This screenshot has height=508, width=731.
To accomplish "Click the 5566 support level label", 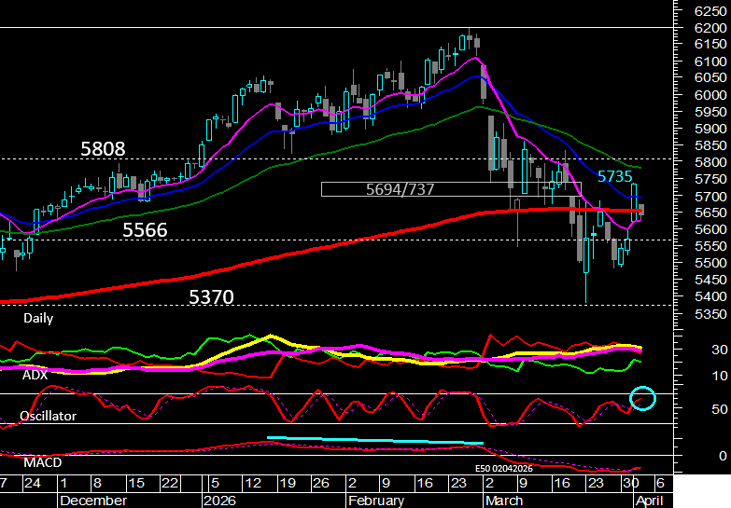I will pyautogui.click(x=144, y=230).
